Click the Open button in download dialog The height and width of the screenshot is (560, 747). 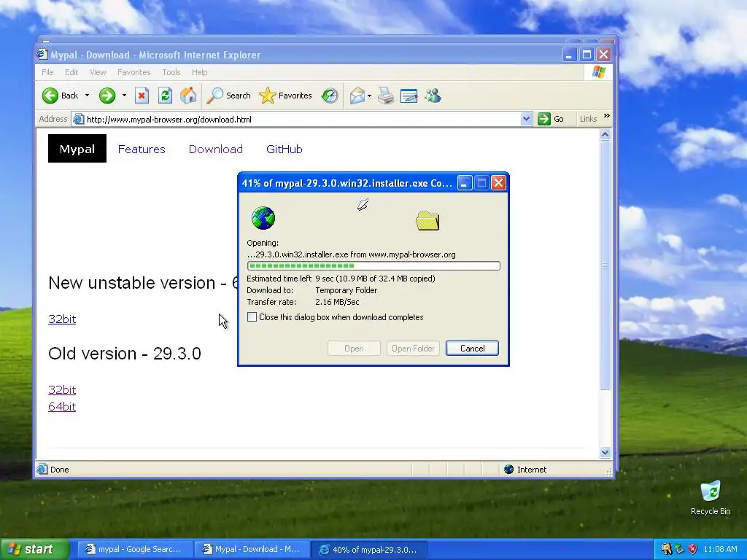pos(354,348)
